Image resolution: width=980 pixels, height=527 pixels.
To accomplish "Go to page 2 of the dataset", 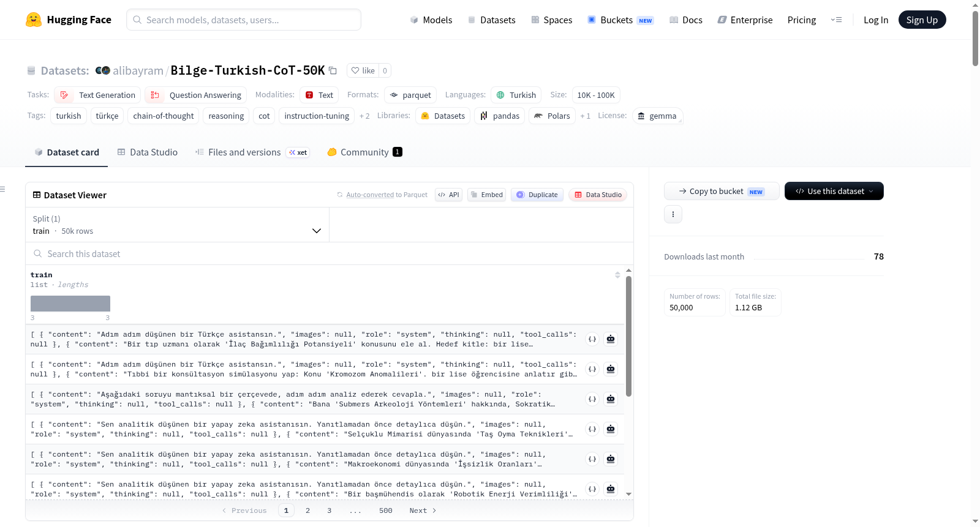I will (x=307, y=510).
